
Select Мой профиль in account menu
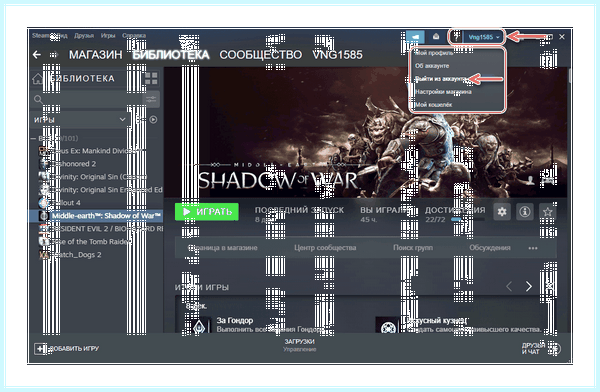pos(434,53)
